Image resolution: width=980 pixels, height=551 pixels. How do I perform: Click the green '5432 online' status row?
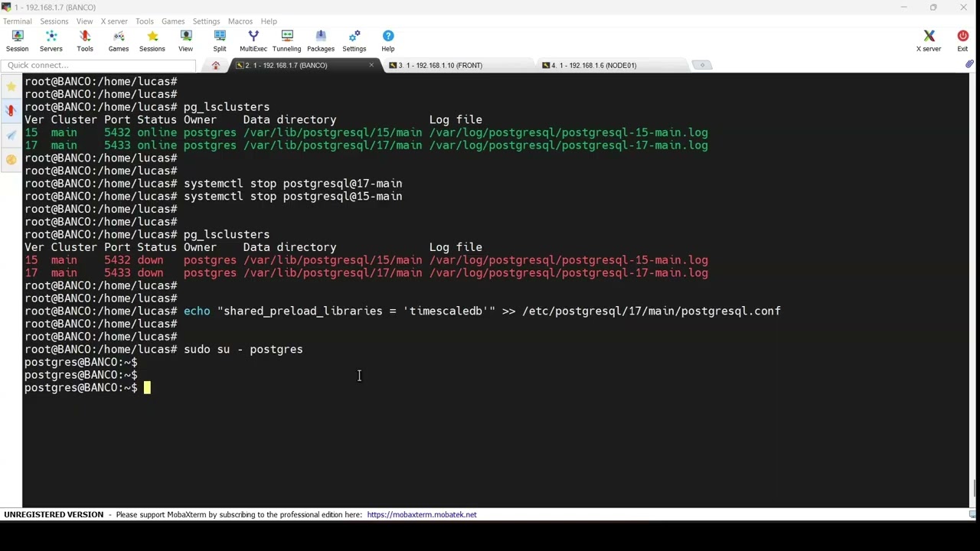point(366,132)
